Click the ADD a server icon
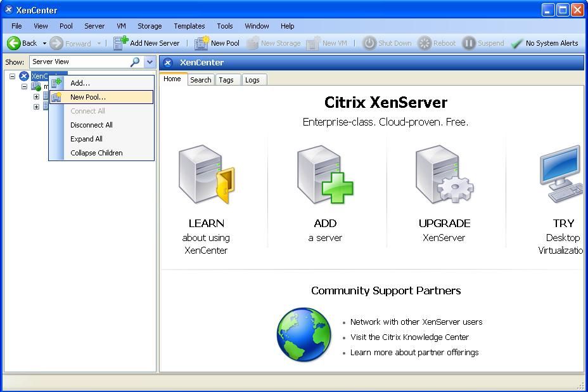The image size is (588, 392). [325, 174]
